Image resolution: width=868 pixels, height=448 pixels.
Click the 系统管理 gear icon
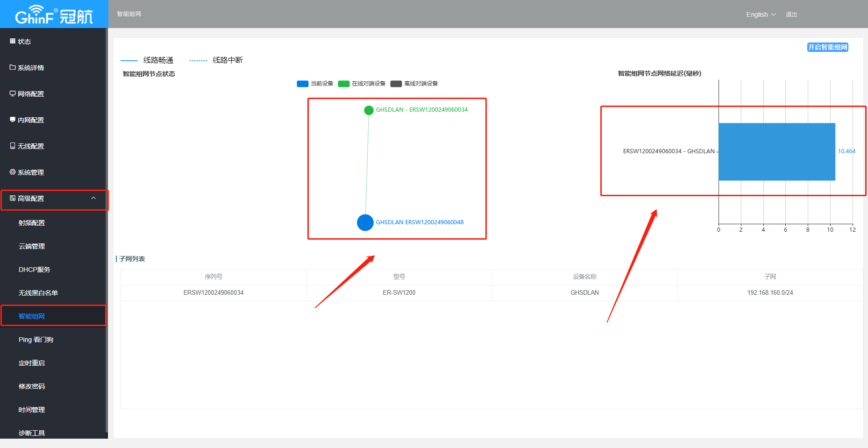tap(13, 172)
